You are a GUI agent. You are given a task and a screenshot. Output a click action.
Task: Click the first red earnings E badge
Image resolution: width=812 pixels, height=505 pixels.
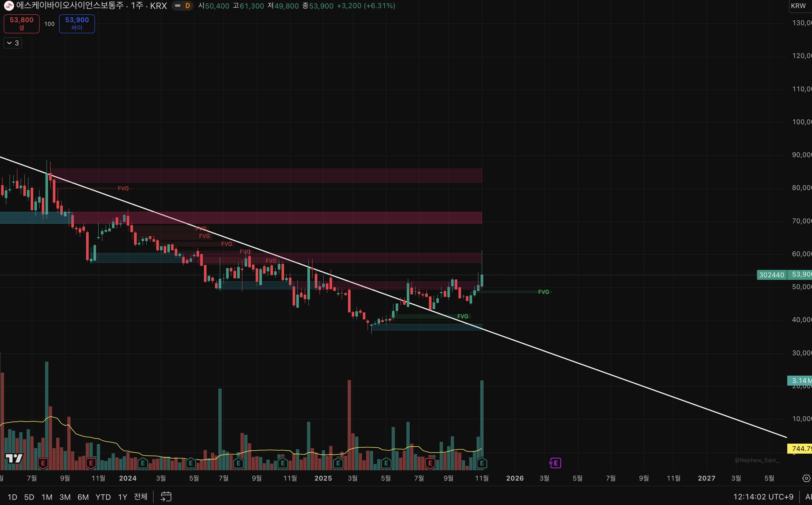(x=43, y=463)
